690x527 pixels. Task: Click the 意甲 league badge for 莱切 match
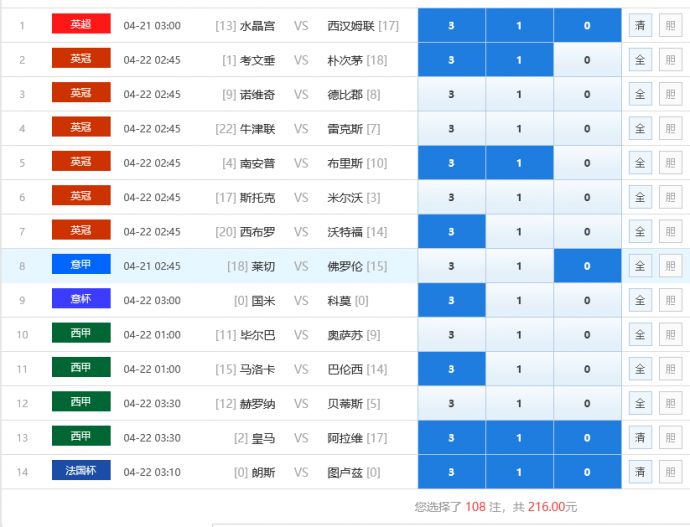click(x=81, y=265)
